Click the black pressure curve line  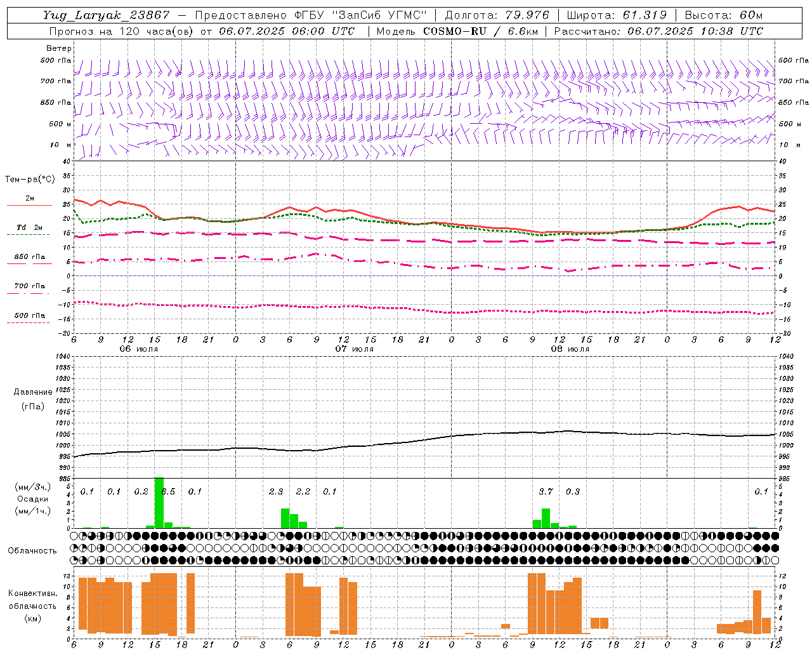pyautogui.click(x=424, y=439)
